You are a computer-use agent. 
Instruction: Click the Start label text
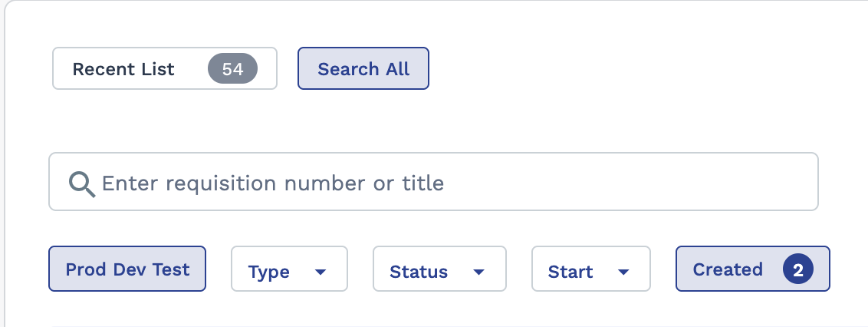570,272
